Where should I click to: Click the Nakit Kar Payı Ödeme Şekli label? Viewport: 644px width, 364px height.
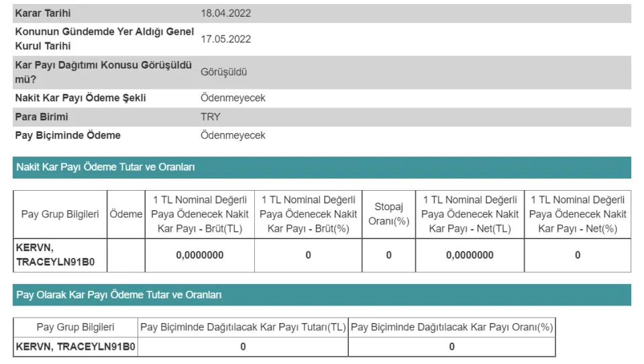click(80, 98)
